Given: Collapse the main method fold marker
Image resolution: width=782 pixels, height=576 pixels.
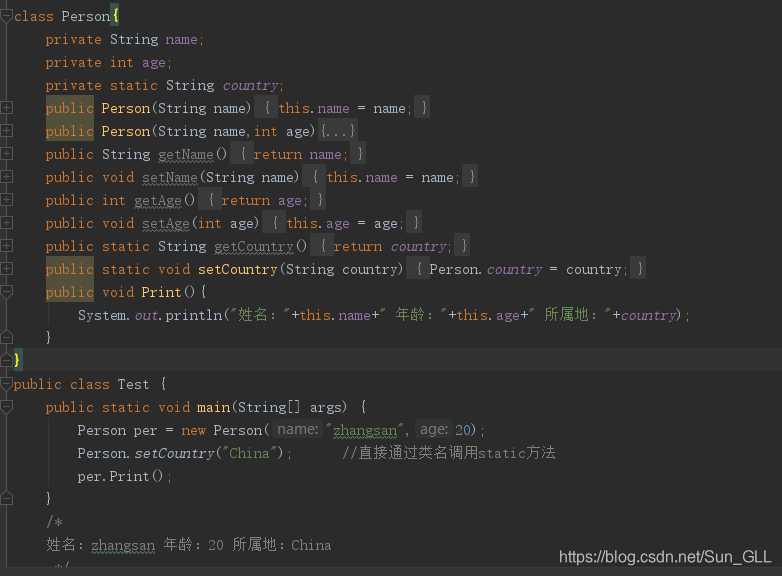Looking at the screenshot, I should tap(6, 407).
